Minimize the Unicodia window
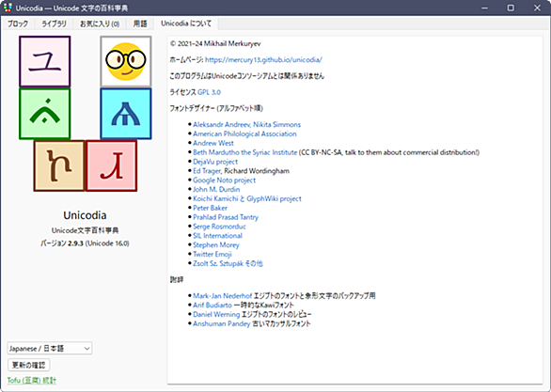The image size is (551, 392). (x=485, y=8)
